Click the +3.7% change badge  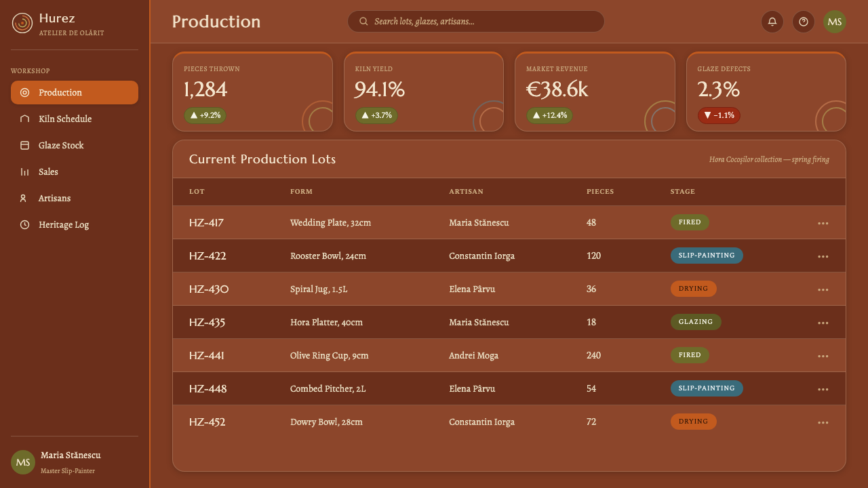point(376,115)
